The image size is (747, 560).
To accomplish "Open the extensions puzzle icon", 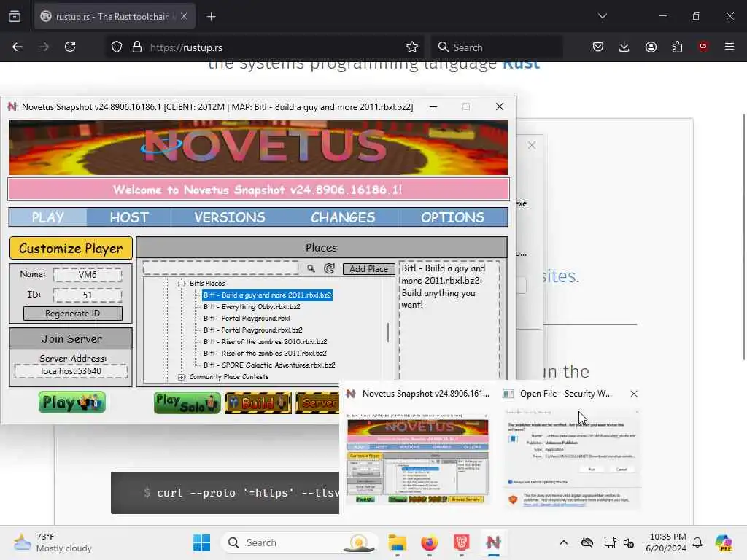I will click(677, 47).
